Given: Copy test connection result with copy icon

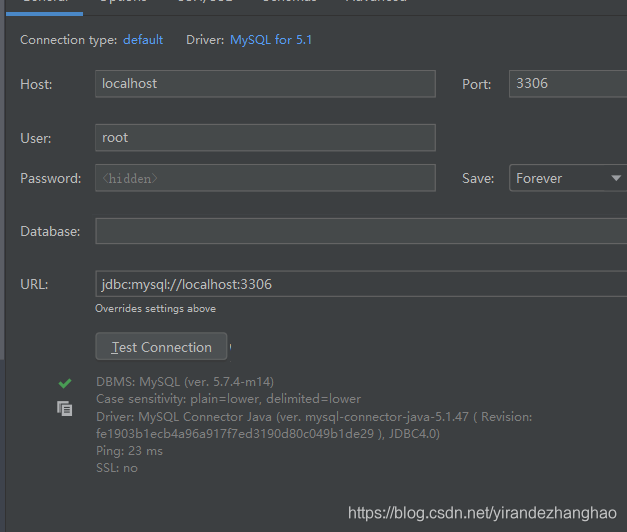Looking at the screenshot, I should coord(64,409).
